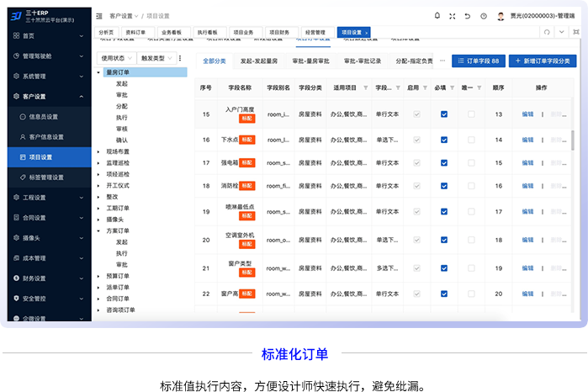Click the more options dots beside 触发类型
Image resolution: width=588 pixels, height=392 pixels.
(179, 59)
